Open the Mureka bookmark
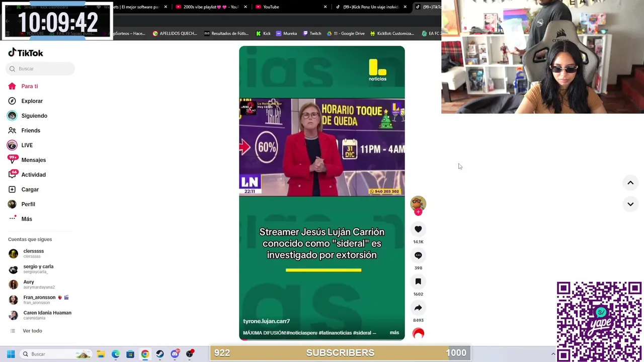644x362 pixels. [286, 34]
